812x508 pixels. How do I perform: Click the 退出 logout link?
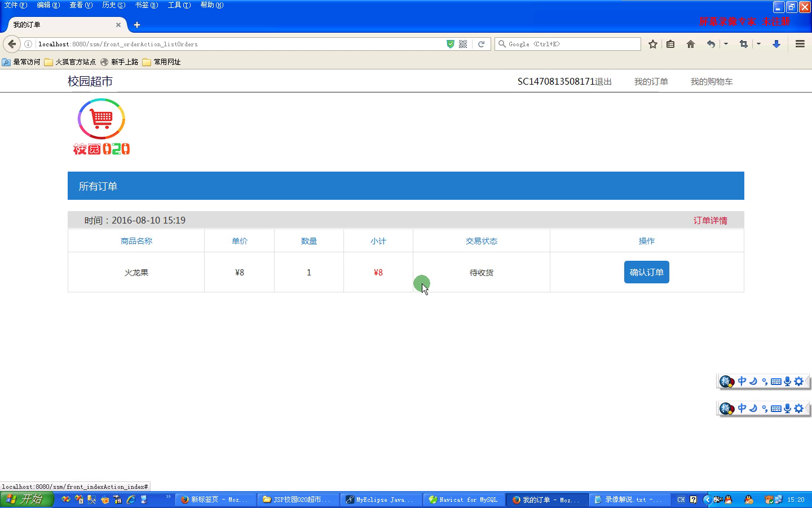[x=603, y=82]
